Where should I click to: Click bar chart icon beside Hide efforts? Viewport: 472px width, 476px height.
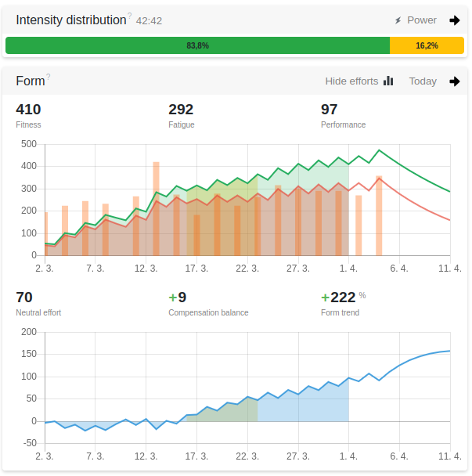pos(388,81)
